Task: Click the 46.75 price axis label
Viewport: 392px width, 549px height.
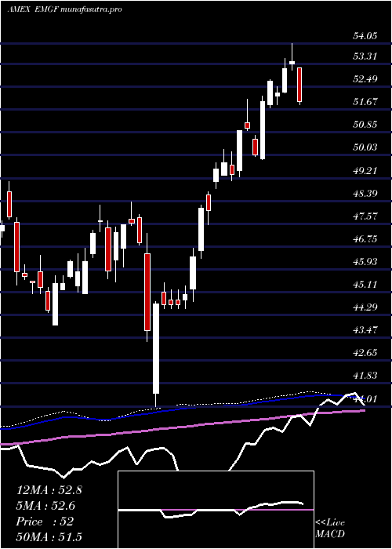Action: (365, 238)
